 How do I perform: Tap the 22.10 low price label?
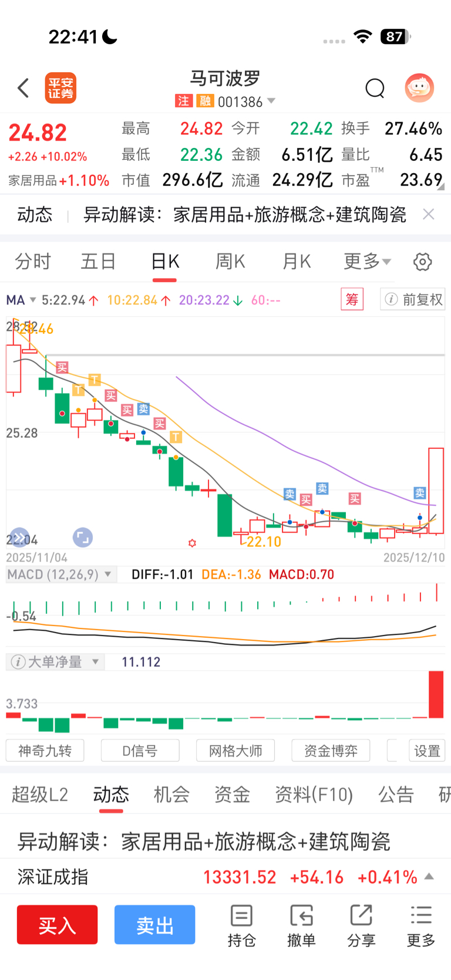[x=264, y=542]
